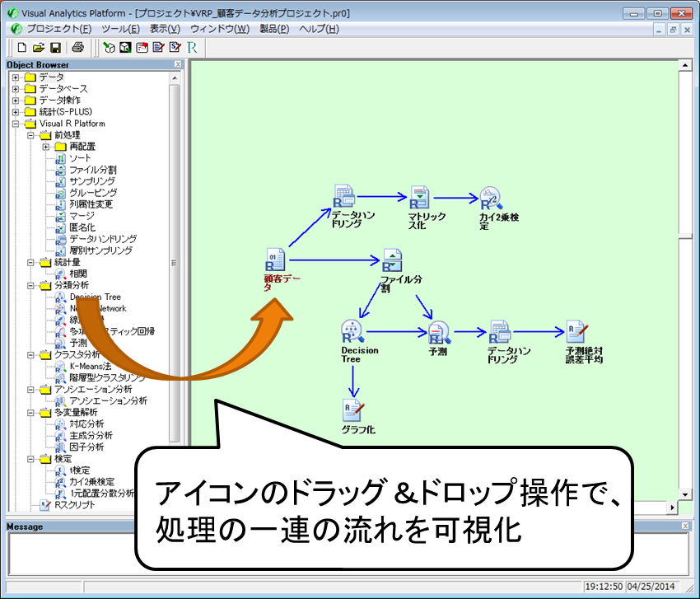Collapse the 前処理 folder
The width and height of the screenshot is (700, 599).
click(x=30, y=135)
